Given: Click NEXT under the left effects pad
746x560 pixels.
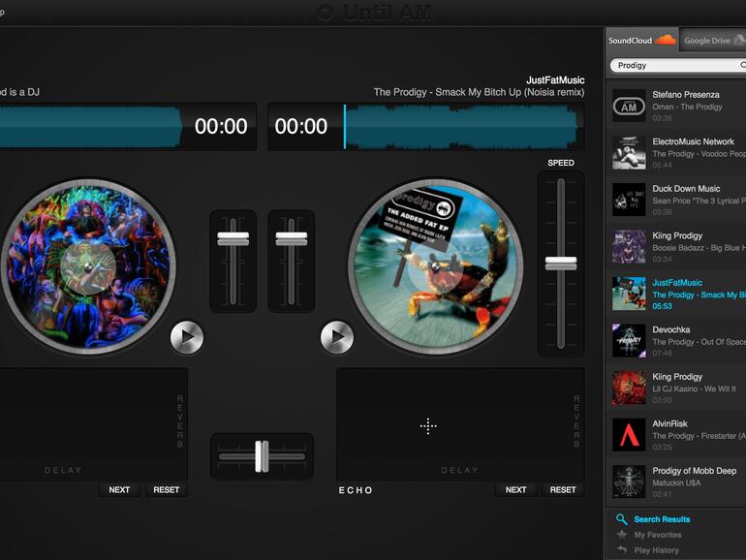Looking at the screenshot, I should click(119, 489).
